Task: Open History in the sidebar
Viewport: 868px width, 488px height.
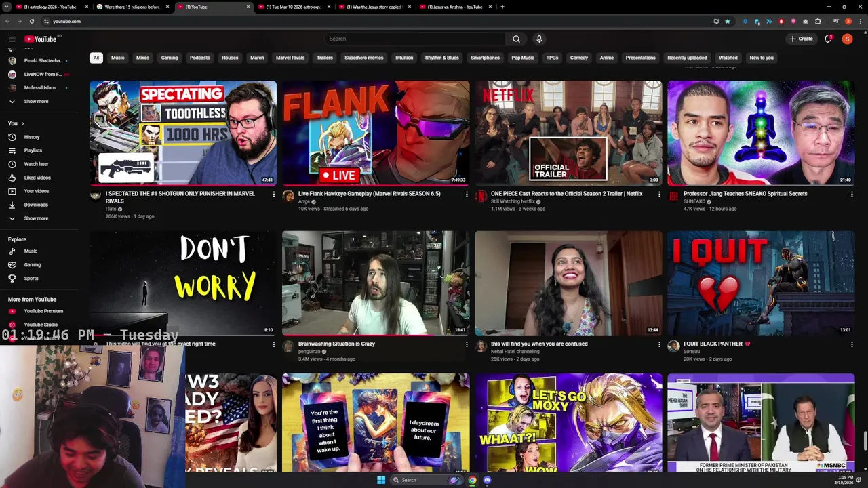Action: [x=32, y=137]
